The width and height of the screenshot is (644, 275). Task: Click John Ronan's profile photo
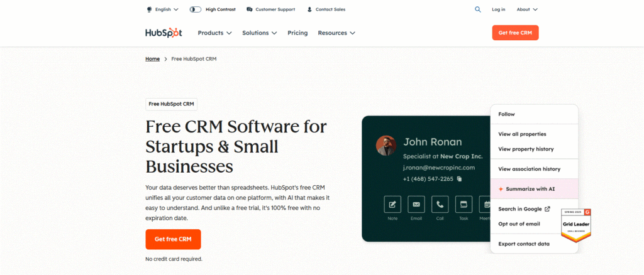[386, 146]
